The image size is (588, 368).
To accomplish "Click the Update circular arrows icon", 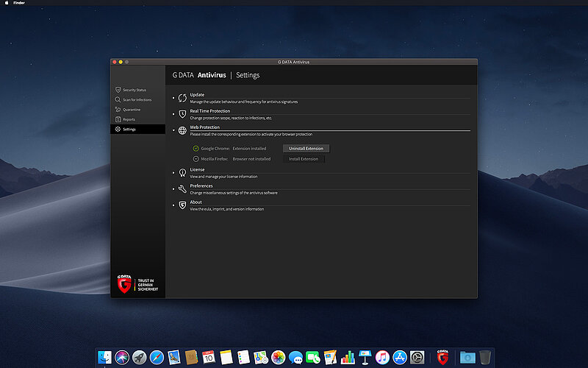I will point(182,98).
